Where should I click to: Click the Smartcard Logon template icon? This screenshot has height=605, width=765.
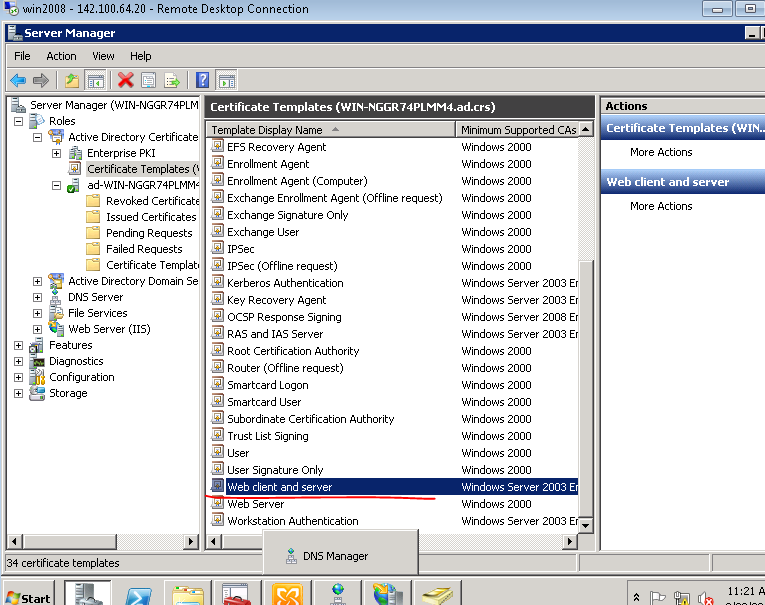tap(217, 384)
